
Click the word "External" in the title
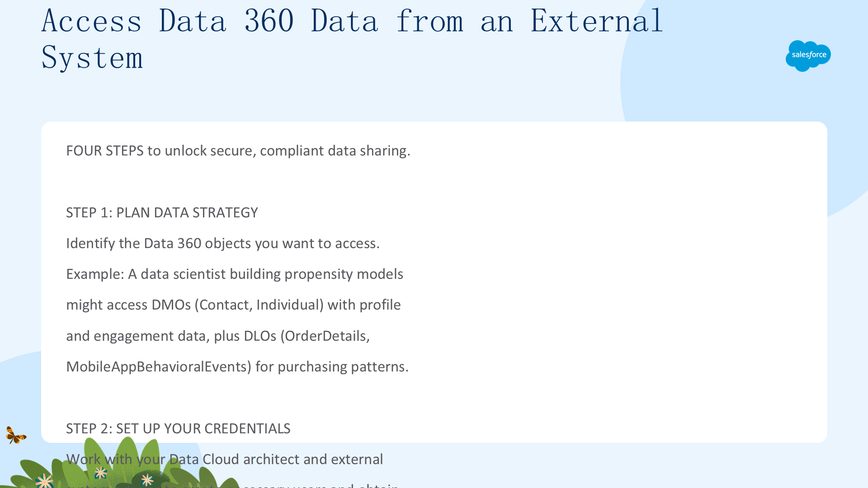(596, 21)
